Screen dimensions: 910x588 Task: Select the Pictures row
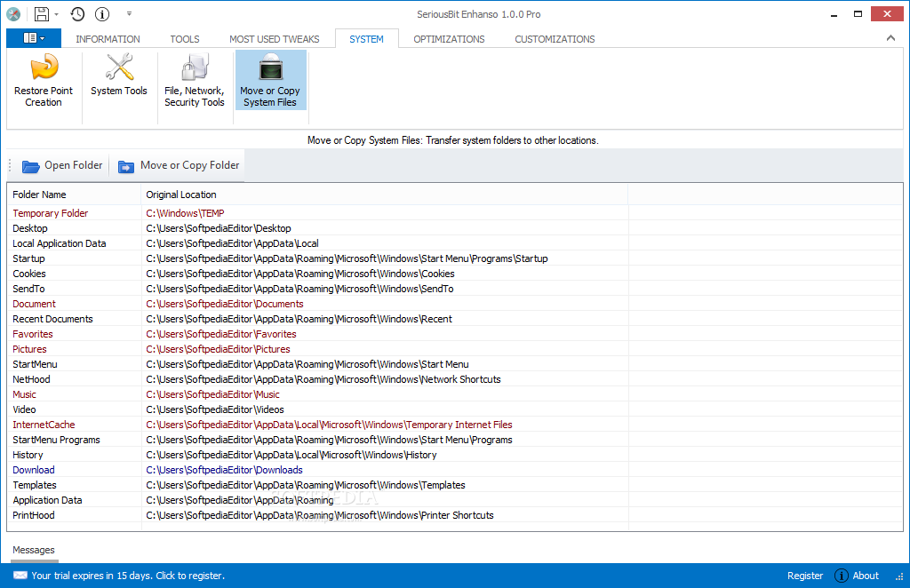[x=454, y=349]
